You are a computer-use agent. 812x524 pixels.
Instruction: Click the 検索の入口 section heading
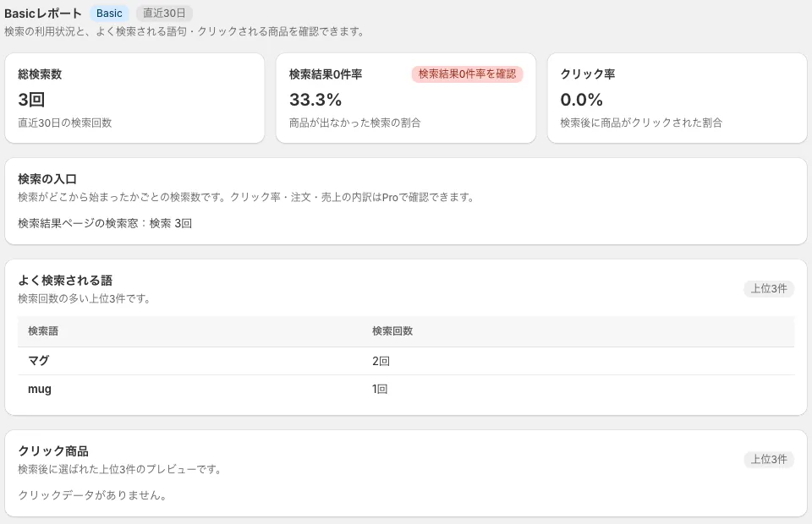47,179
